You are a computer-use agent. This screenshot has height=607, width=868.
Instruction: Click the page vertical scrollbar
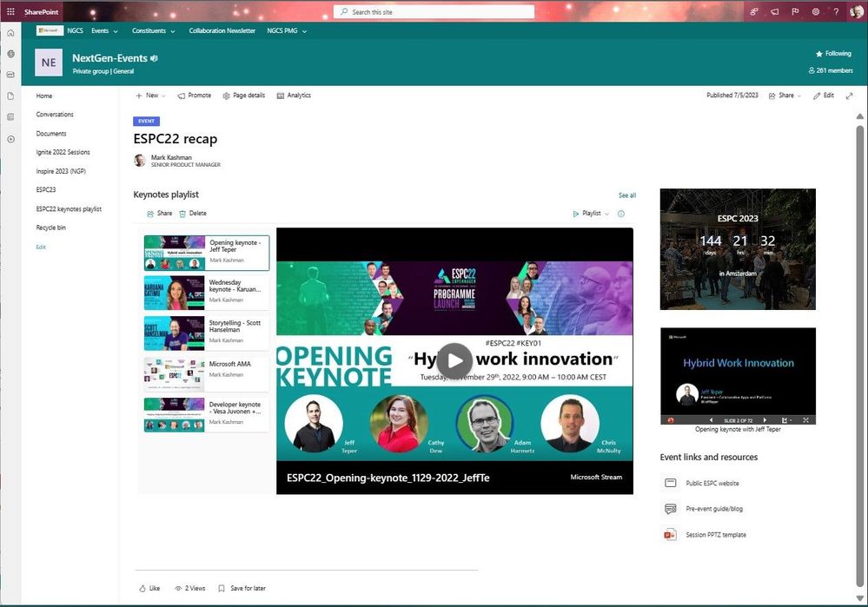click(x=859, y=354)
